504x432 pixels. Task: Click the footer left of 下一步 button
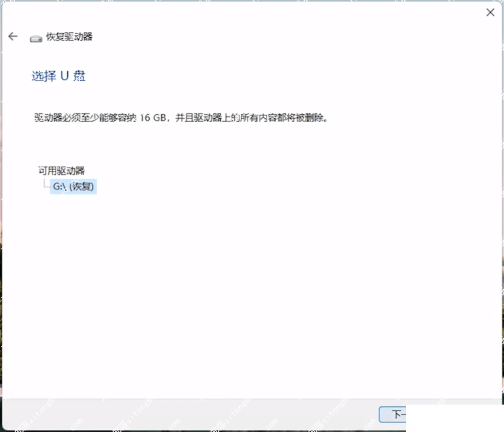(294, 414)
